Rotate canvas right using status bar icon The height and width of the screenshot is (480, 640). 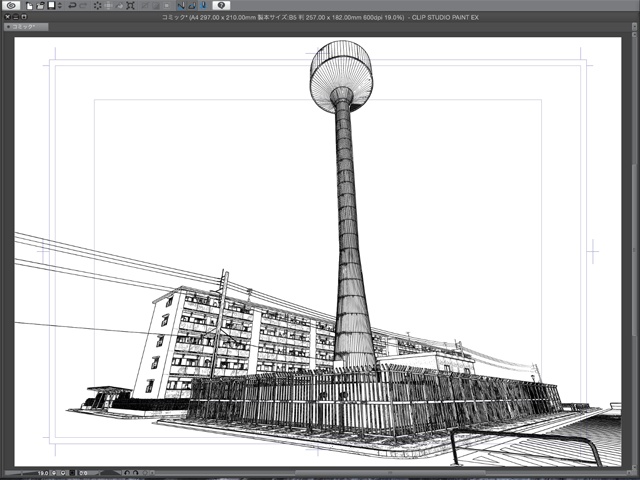tap(136, 473)
